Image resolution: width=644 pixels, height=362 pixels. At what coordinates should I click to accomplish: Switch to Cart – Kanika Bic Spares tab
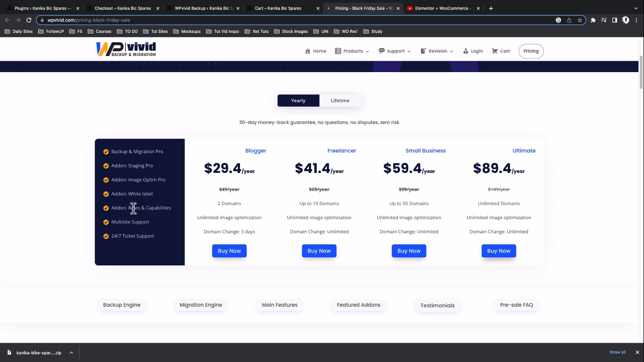283,8
